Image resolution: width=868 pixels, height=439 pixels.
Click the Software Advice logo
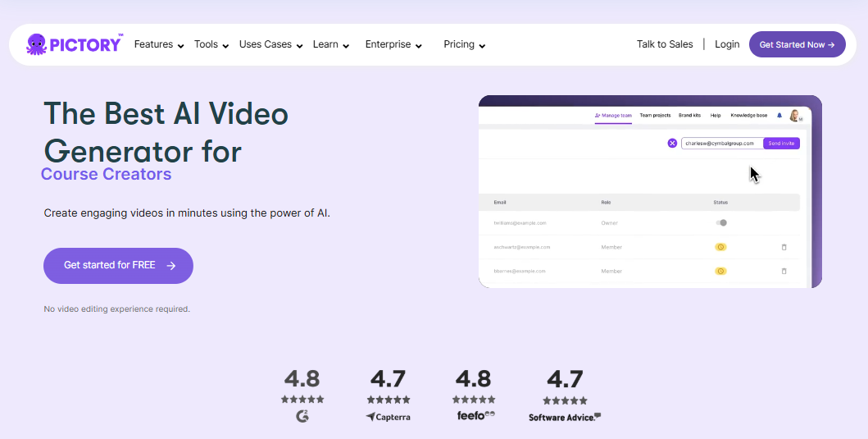pyautogui.click(x=565, y=418)
